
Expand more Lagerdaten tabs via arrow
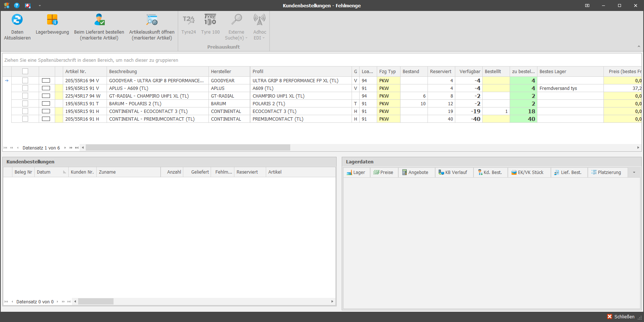634,172
